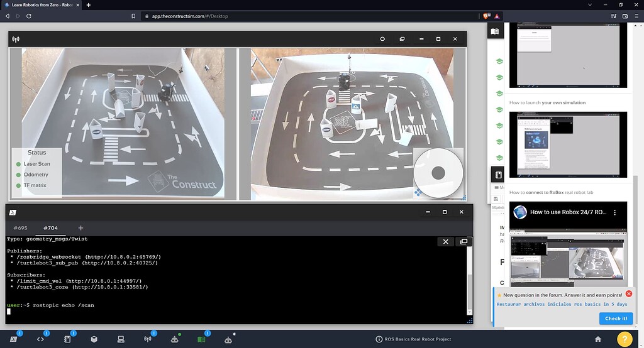Pop out the camera stream window
Image resolution: width=644 pixels, height=348 pixels.
(x=402, y=39)
